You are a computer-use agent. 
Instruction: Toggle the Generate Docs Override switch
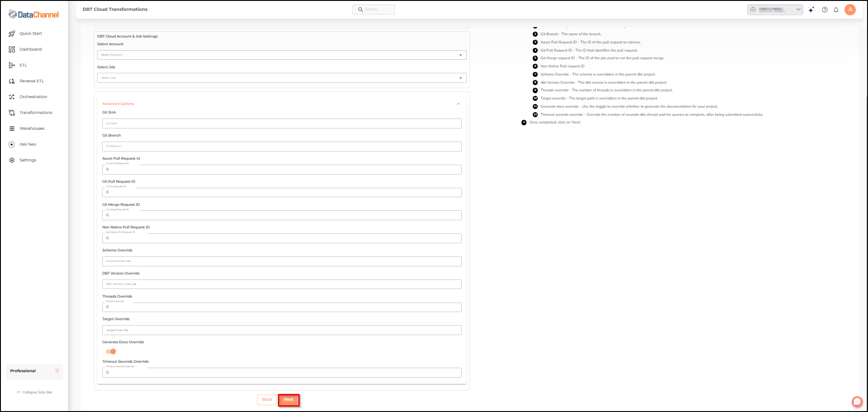point(111,351)
